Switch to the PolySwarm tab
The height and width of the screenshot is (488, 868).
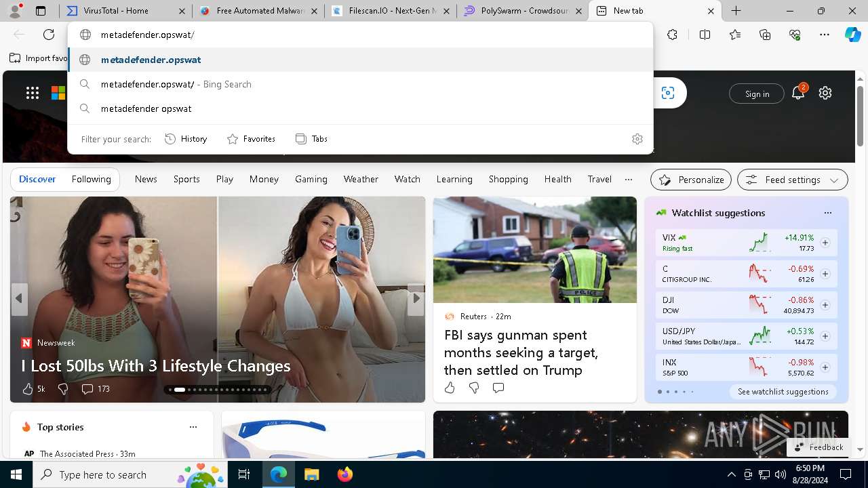(x=523, y=11)
